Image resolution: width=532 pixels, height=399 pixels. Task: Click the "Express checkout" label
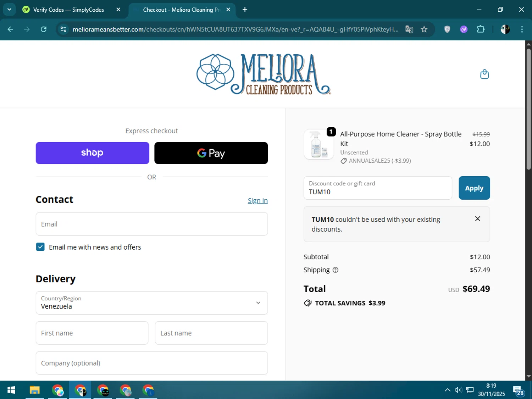152,131
